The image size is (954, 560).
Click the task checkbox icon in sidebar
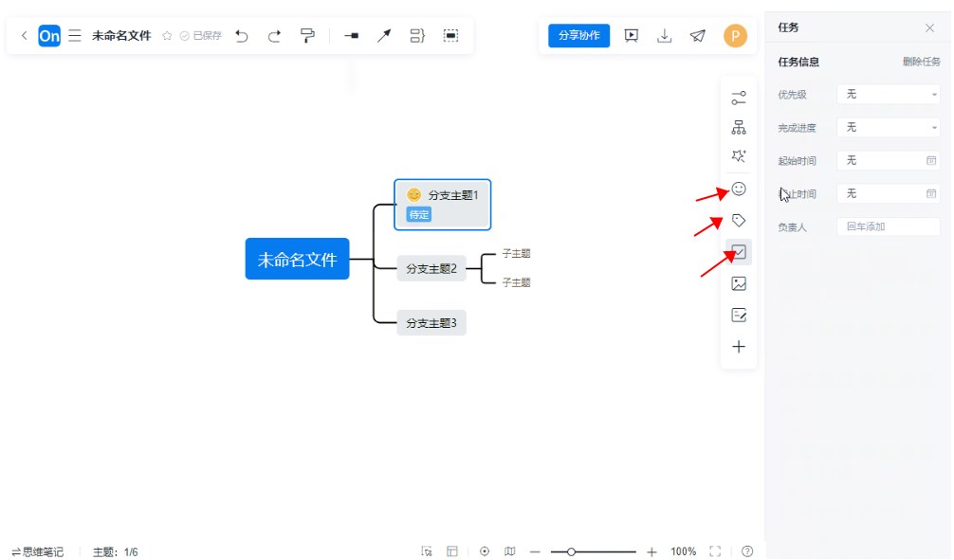pos(739,252)
